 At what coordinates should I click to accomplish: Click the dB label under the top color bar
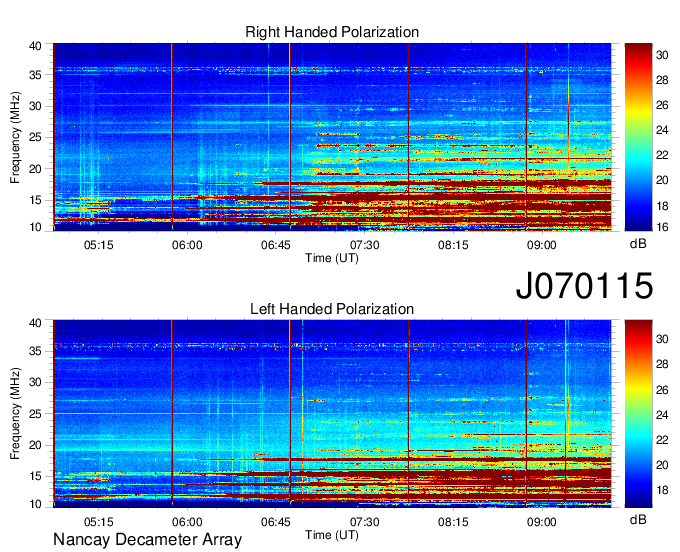click(x=638, y=244)
